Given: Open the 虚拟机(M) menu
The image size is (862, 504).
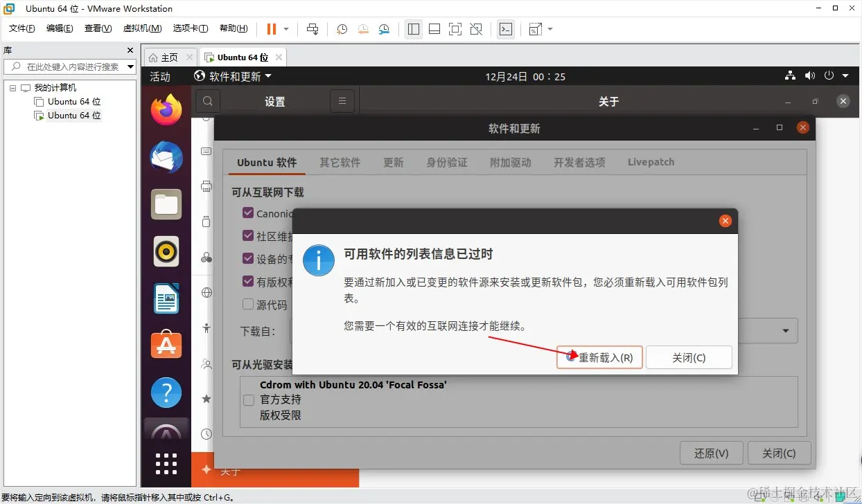Looking at the screenshot, I should point(142,28).
